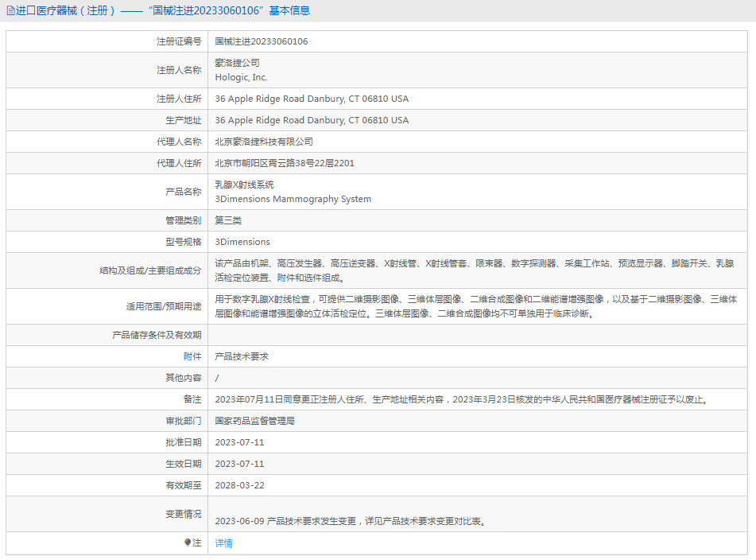Select the 代理人住所 row label
Image resolution: width=756 pixels, height=560 pixels.
(x=179, y=164)
